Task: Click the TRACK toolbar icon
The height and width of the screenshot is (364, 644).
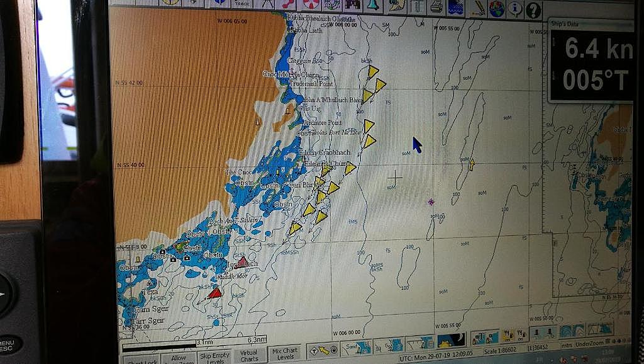Action: (x=242, y=3)
